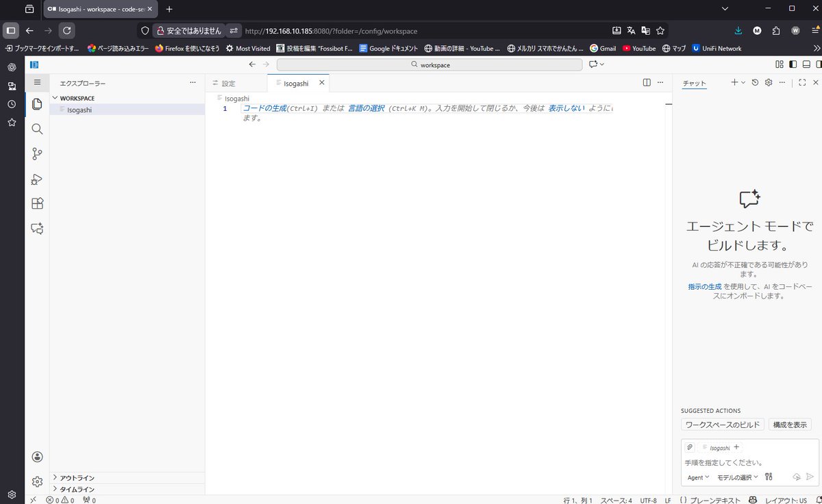Toggle the bottom panel visibility
Image resolution: width=822 pixels, height=504 pixels.
(x=806, y=64)
